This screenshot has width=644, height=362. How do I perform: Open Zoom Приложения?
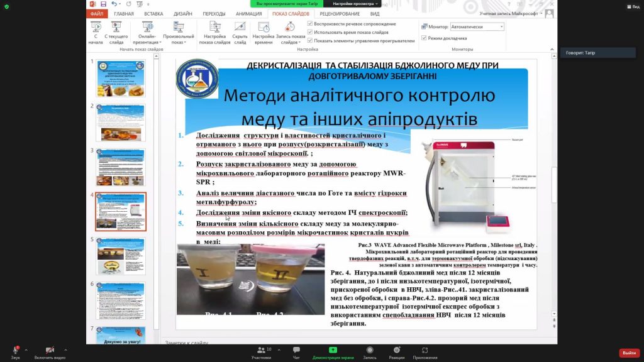click(x=425, y=352)
